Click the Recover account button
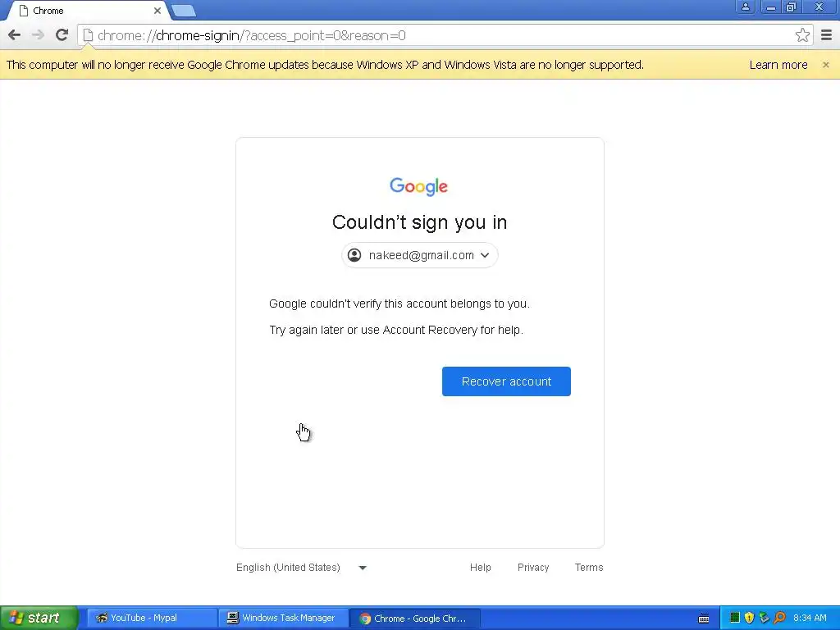The height and width of the screenshot is (630, 840). click(506, 381)
